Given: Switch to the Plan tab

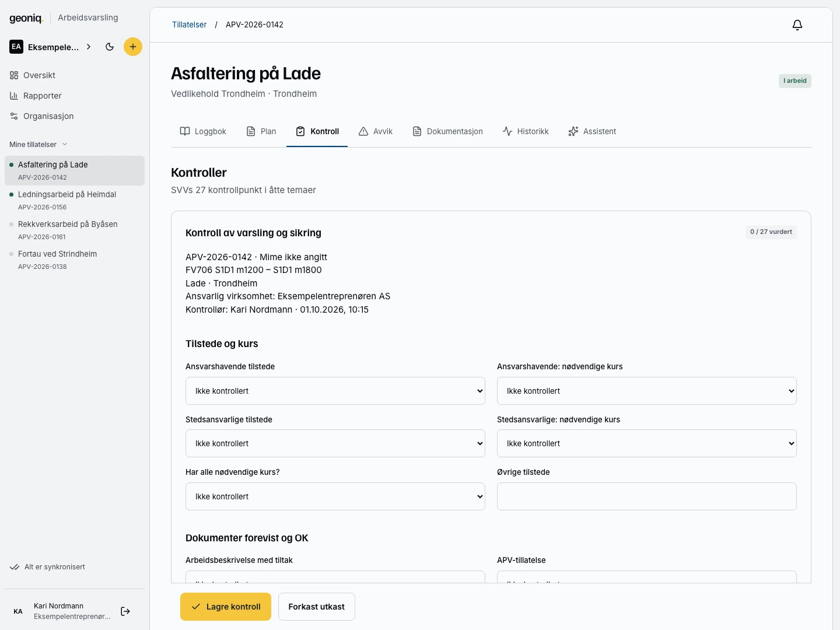Looking at the screenshot, I should (261, 131).
